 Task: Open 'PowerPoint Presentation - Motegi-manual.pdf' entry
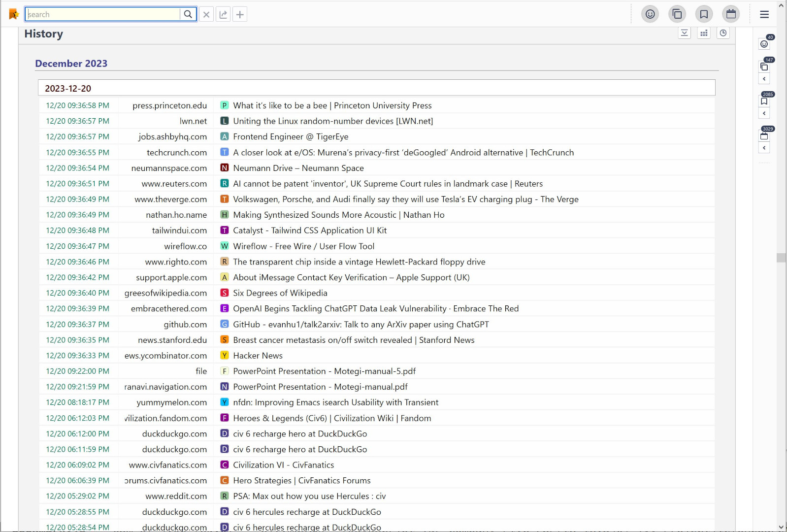coord(321,387)
